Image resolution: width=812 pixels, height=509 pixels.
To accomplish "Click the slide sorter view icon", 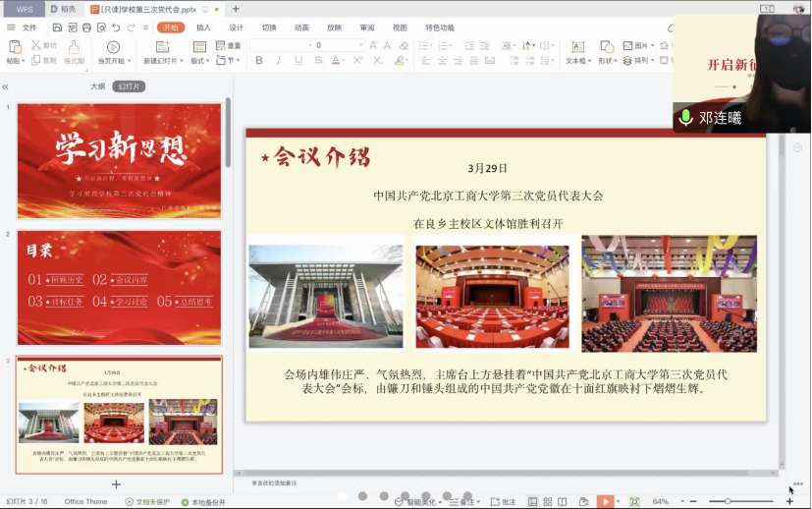I will click(x=547, y=502).
